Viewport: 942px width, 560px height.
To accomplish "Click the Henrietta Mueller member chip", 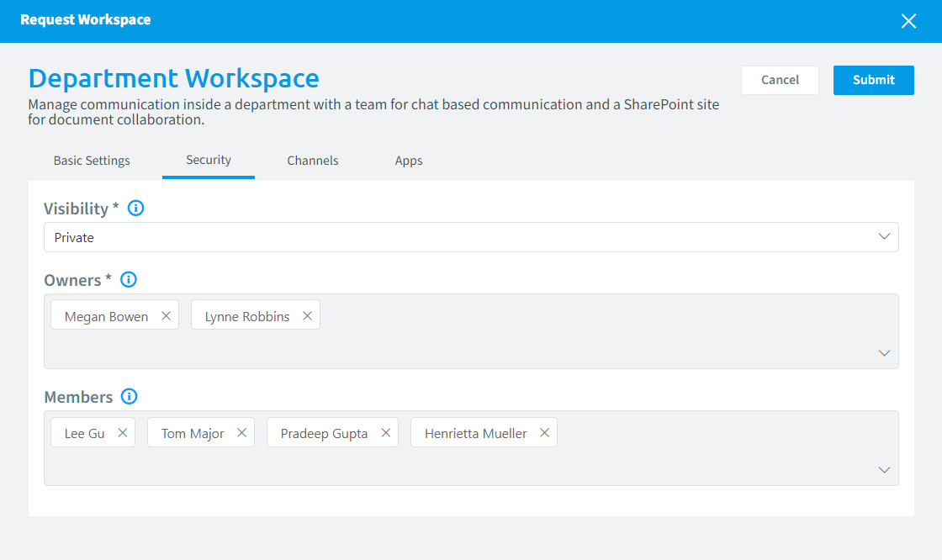I will pyautogui.click(x=484, y=433).
